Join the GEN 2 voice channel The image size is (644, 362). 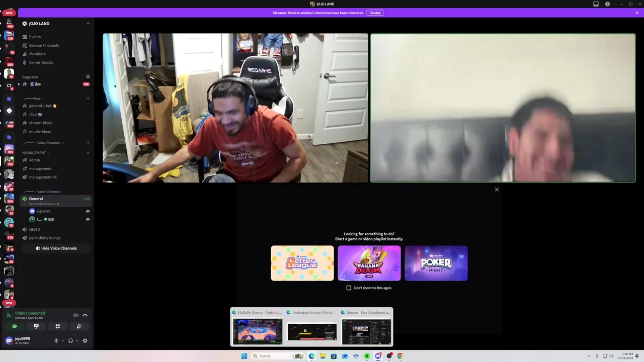(x=55, y=229)
